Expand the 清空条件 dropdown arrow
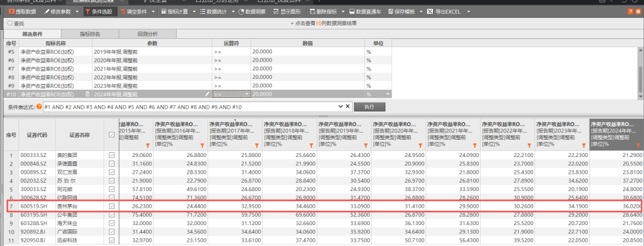Image resolution: width=644 pixels, height=246 pixels. click(153, 11)
